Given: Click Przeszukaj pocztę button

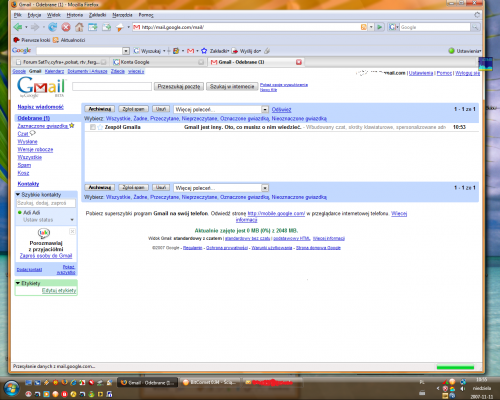Looking at the screenshot, I should pyautogui.click(x=179, y=87).
